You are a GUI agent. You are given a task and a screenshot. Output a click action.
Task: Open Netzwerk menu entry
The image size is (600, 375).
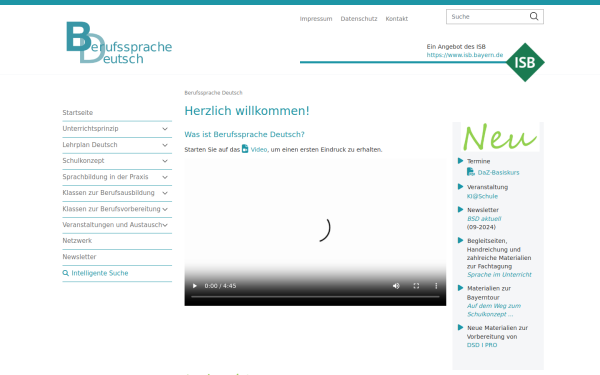(77, 241)
